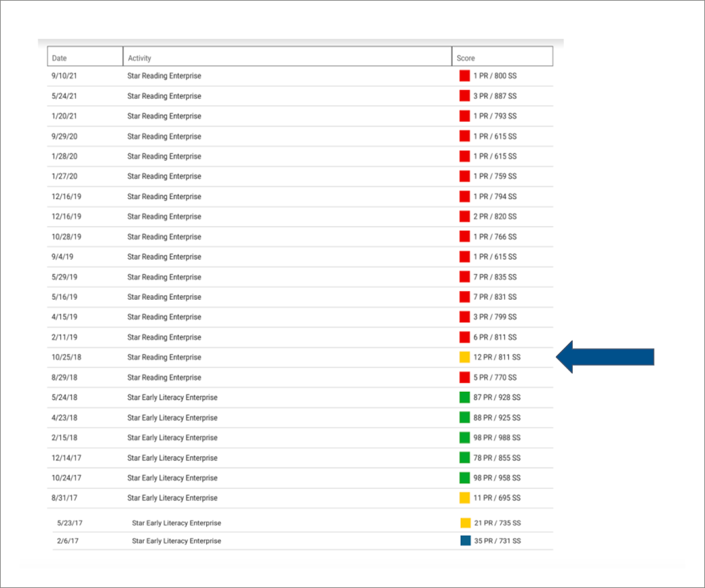Select the date 10/28/19
This screenshot has width=705, height=588.
pos(66,237)
